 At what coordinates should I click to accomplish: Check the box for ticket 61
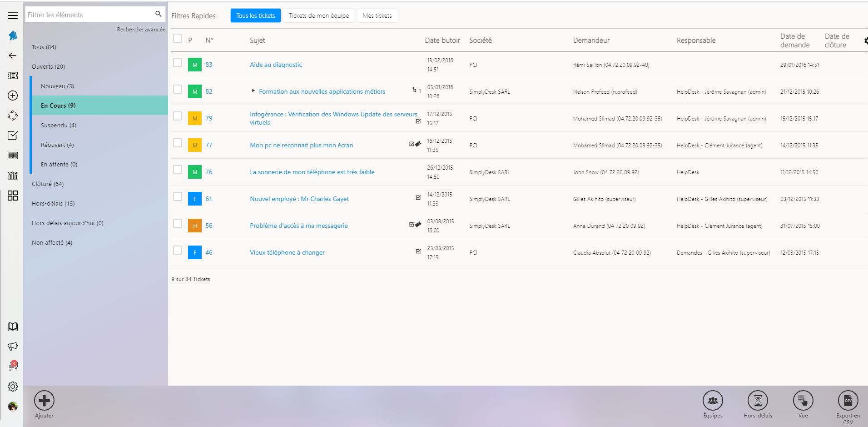click(x=178, y=196)
